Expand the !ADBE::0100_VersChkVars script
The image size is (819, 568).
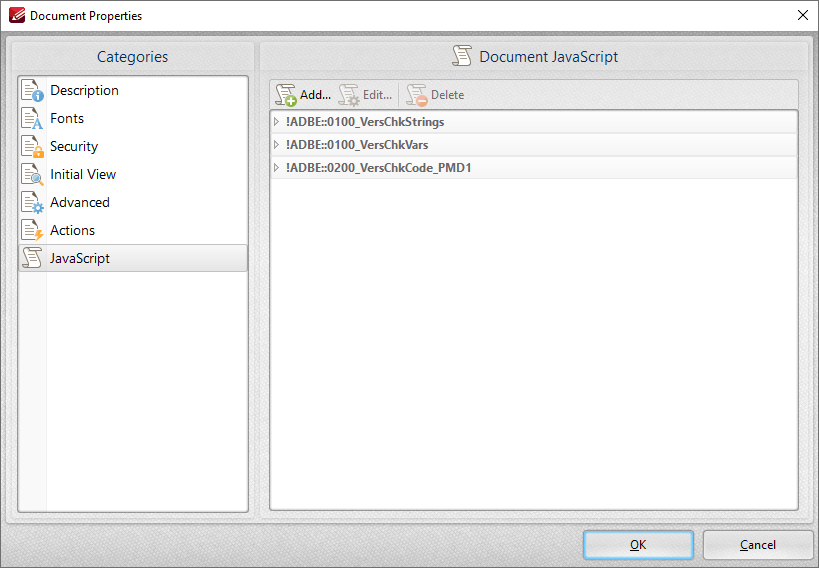pos(276,145)
